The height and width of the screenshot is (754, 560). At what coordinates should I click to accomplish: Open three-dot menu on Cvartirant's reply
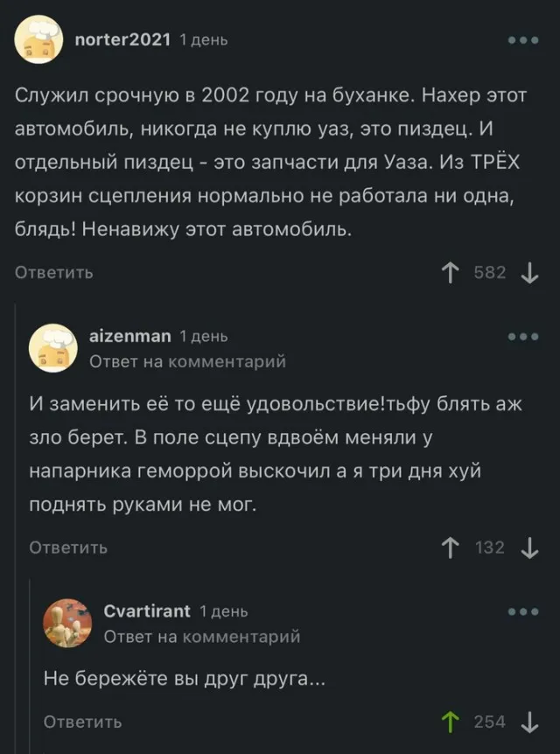click(x=523, y=611)
